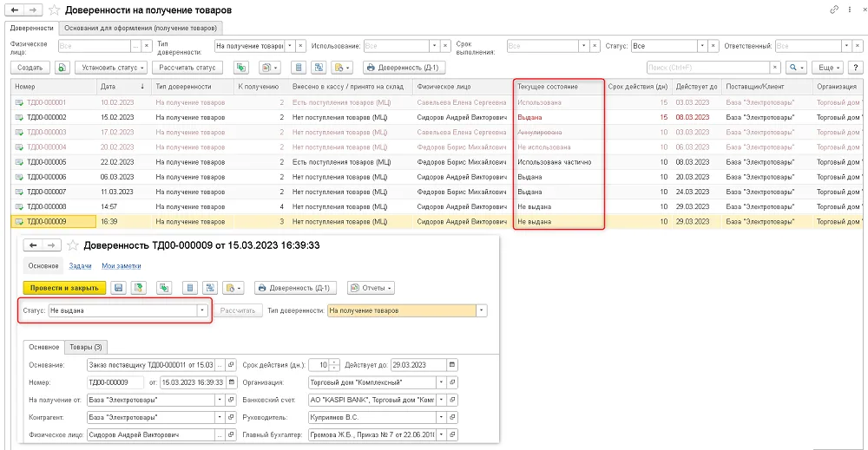Go forward with the top window's right arrow

point(33,10)
